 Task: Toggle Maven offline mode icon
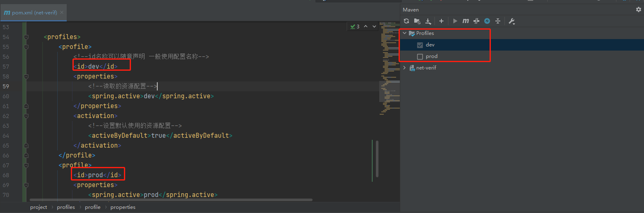point(487,21)
